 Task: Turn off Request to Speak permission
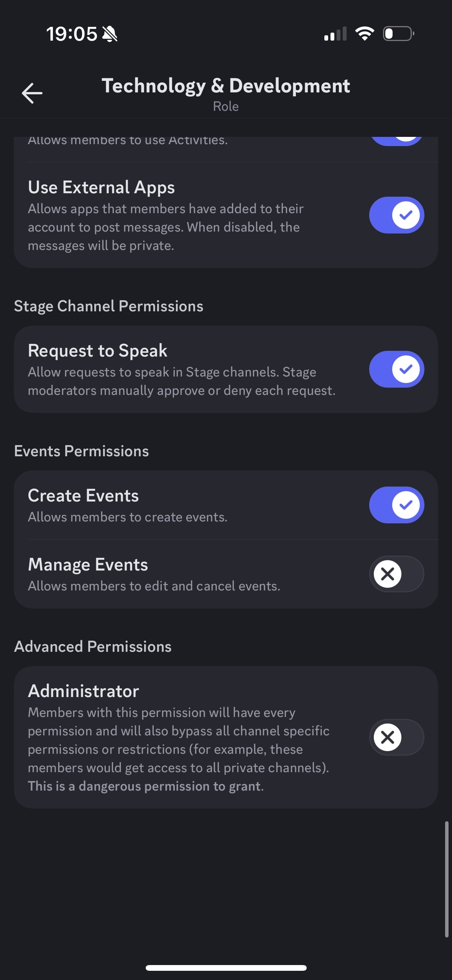pyautogui.click(x=396, y=369)
